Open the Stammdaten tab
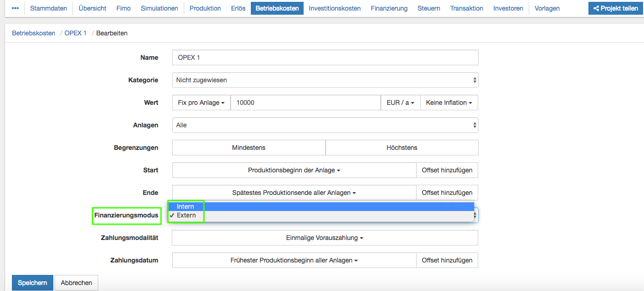 [x=48, y=8]
